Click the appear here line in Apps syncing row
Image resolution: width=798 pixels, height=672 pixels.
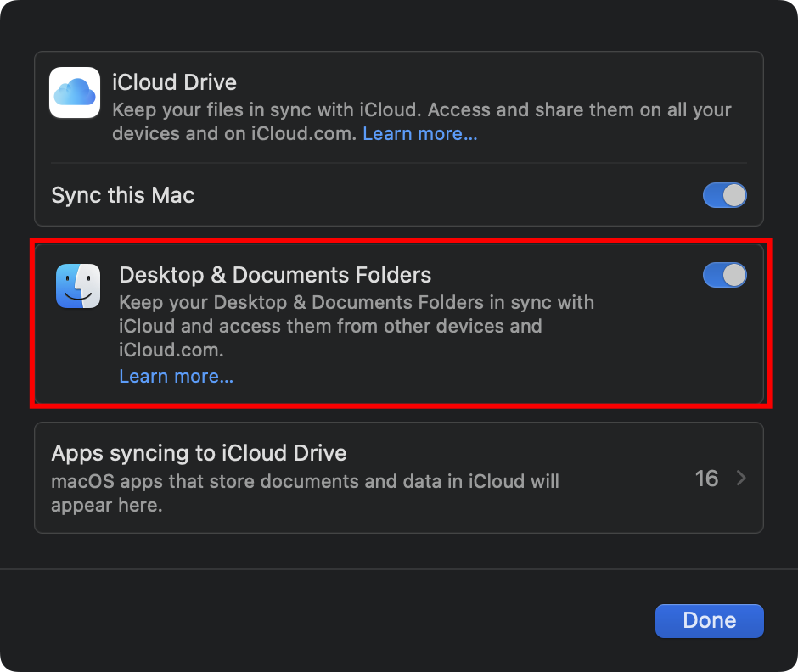coord(107,505)
